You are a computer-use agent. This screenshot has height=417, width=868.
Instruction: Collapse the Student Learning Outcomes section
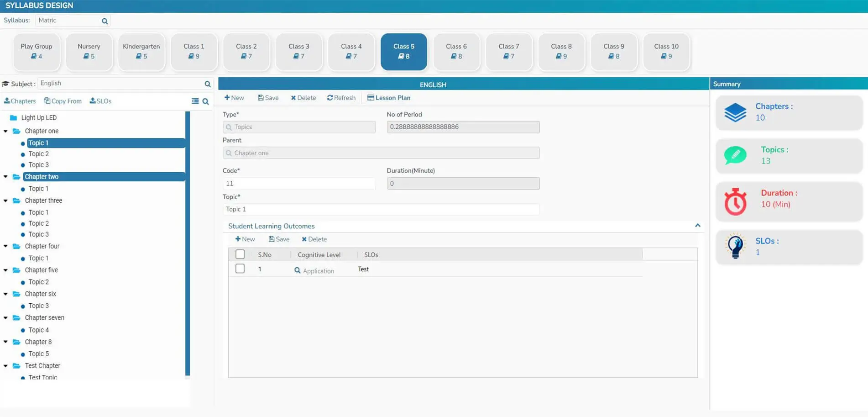coord(697,226)
